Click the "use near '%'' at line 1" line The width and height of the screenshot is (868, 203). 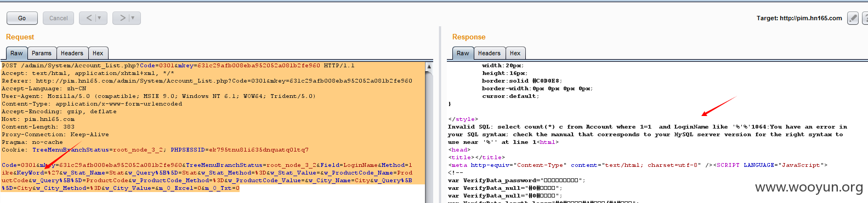(503, 142)
